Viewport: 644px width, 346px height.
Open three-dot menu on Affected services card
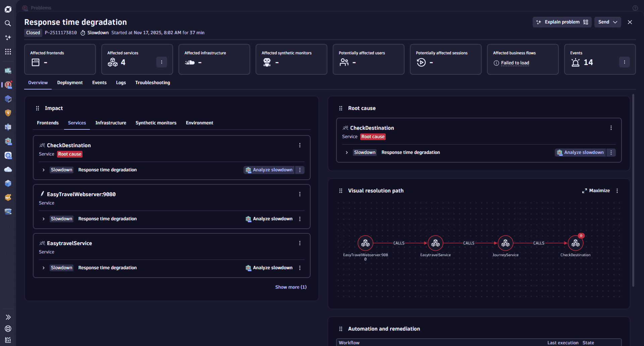[x=161, y=62]
